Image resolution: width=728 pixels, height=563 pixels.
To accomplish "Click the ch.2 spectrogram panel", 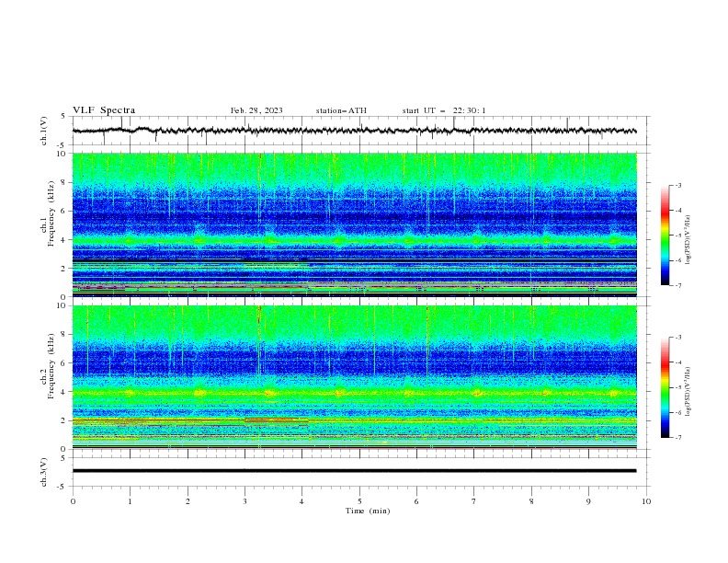I will click(355, 377).
